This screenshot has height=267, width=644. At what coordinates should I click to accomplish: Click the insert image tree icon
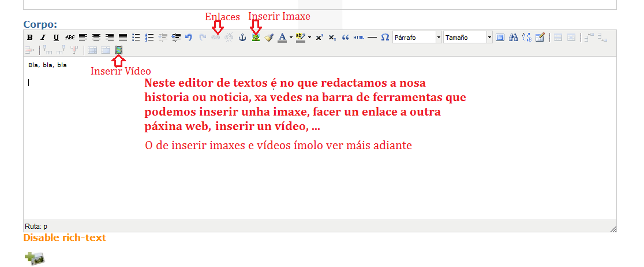coord(256,38)
